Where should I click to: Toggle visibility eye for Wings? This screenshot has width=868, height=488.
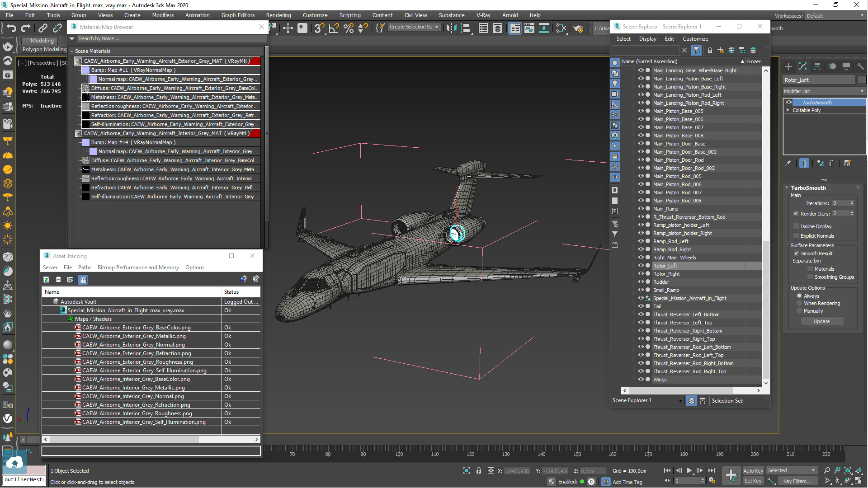click(x=641, y=380)
